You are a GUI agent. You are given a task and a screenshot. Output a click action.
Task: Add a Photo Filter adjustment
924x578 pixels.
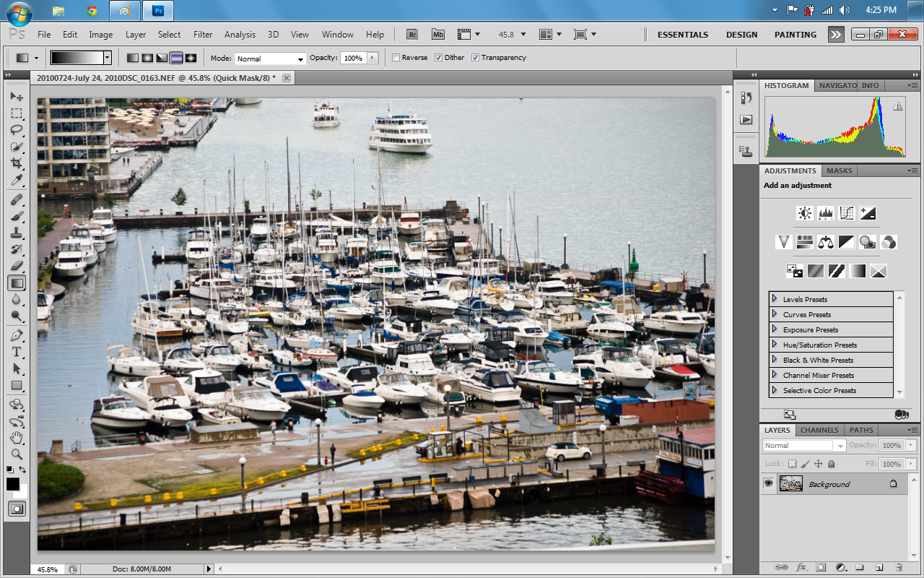[868, 242]
